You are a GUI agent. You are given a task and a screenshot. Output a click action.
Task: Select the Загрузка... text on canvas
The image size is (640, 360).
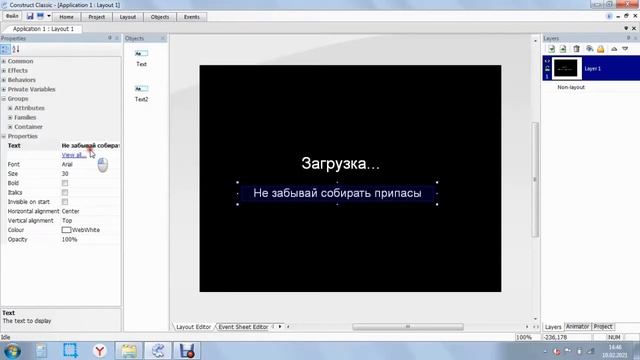[340, 164]
